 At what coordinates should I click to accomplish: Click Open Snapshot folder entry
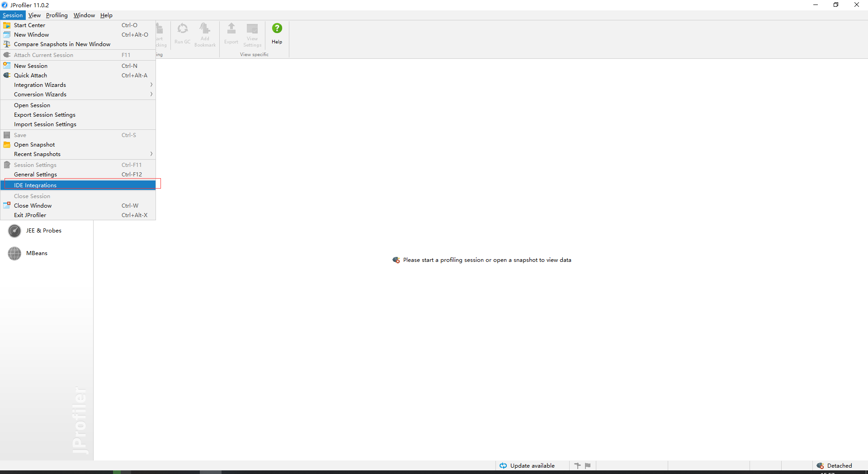pyautogui.click(x=78, y=145)
